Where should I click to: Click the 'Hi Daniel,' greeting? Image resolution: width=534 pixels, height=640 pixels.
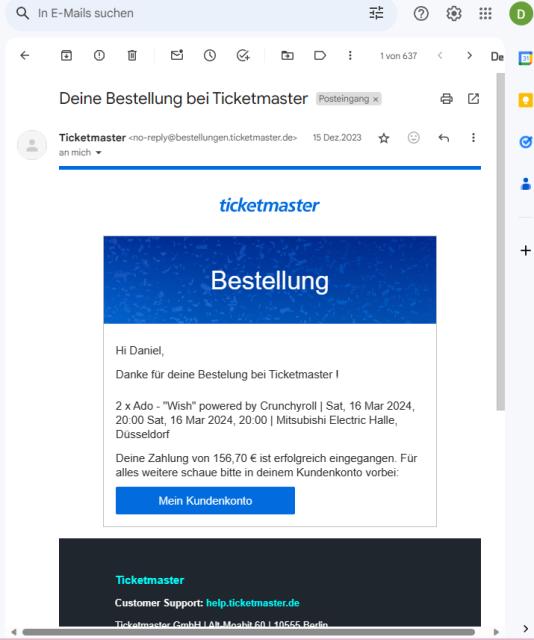coord(140,351)
